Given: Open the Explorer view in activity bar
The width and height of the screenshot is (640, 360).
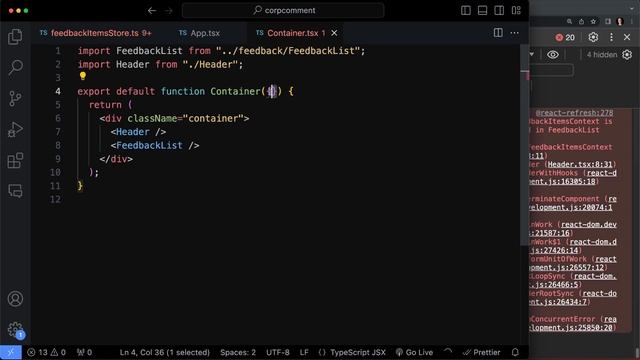Looking at the screenshot, I should tap(15, 37).
